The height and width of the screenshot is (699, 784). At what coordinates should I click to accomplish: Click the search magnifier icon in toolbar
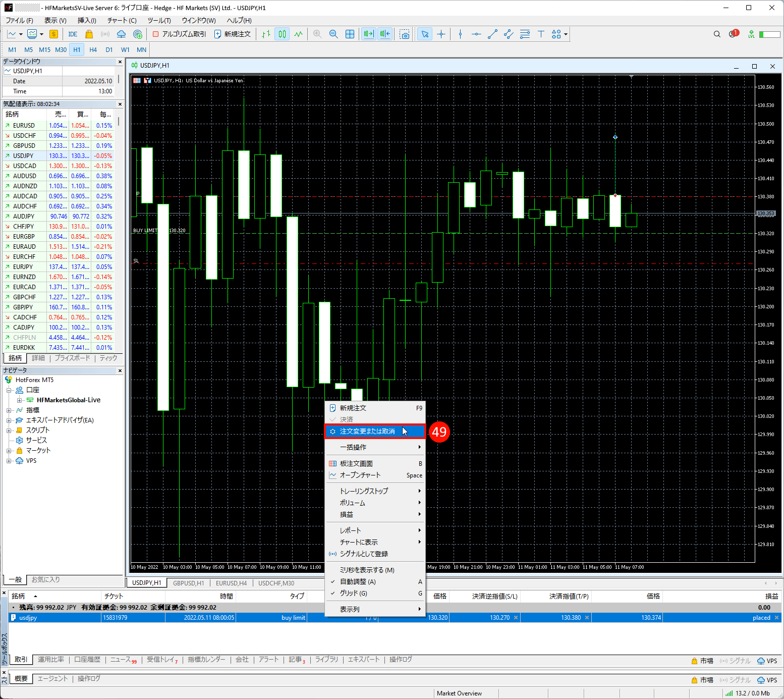pyautogui.click(x=717, y=34)
